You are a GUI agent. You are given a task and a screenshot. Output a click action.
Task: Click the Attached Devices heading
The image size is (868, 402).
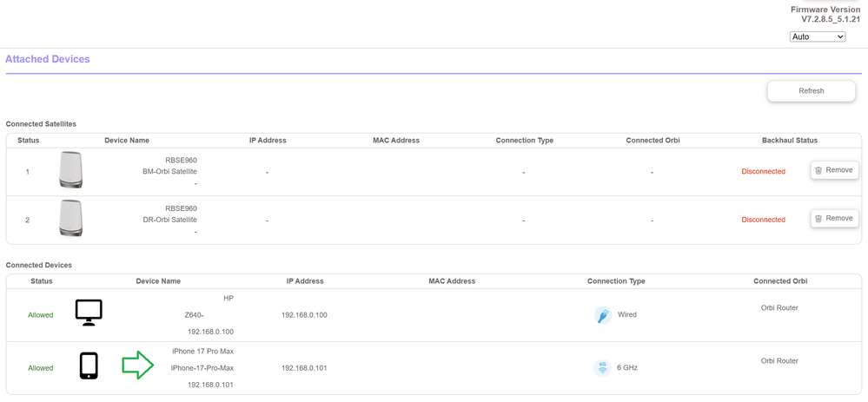[x=48, y=59]
